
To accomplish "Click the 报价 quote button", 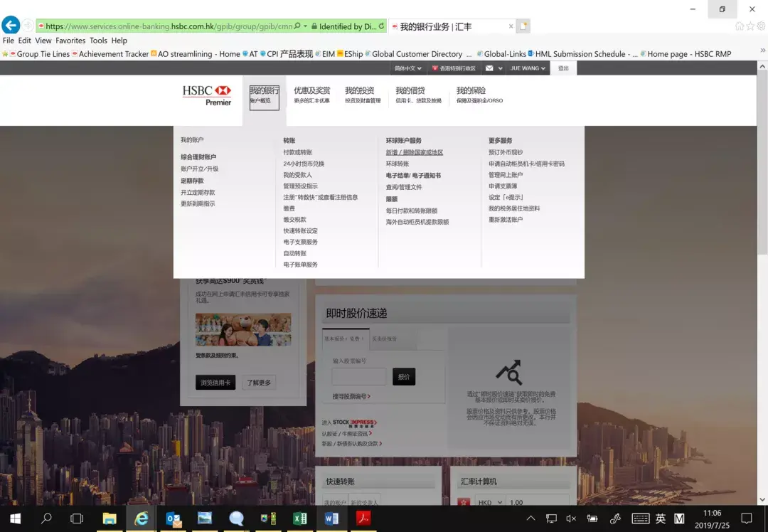I will click(x=403, y=376).
